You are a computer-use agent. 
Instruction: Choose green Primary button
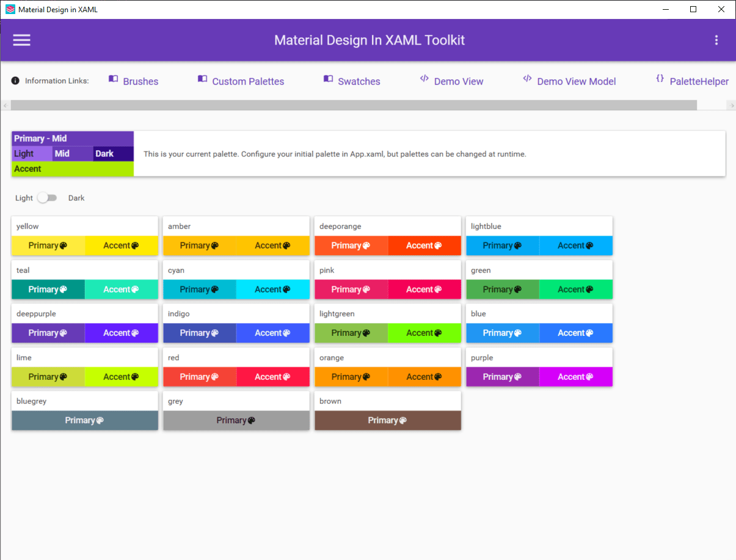503,289
